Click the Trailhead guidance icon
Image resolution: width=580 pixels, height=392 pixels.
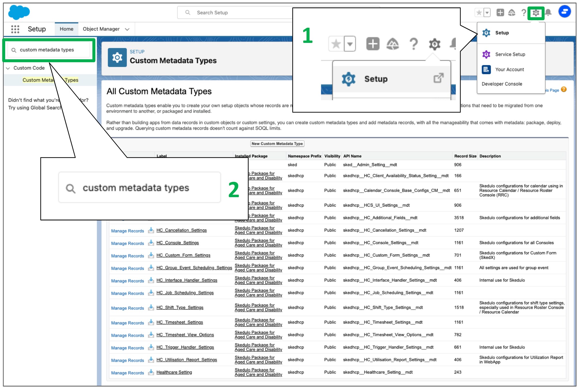pyautogui.click(x=512, y=13)
